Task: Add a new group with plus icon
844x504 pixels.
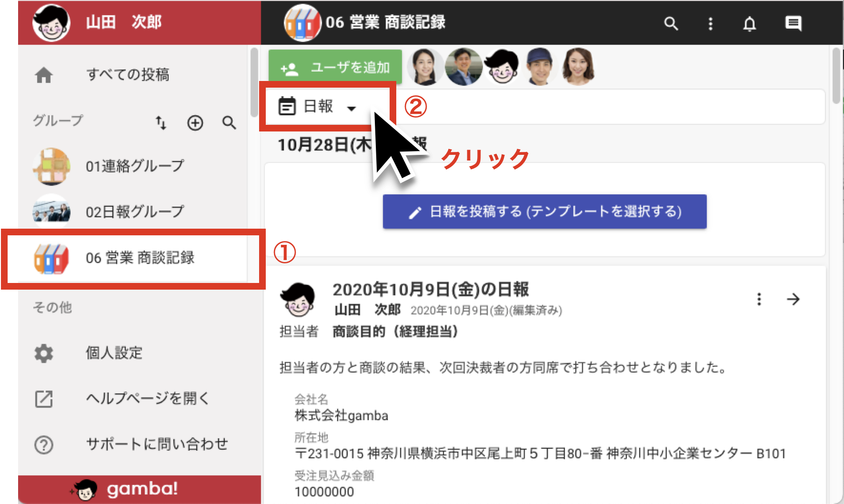Action: 195,123
